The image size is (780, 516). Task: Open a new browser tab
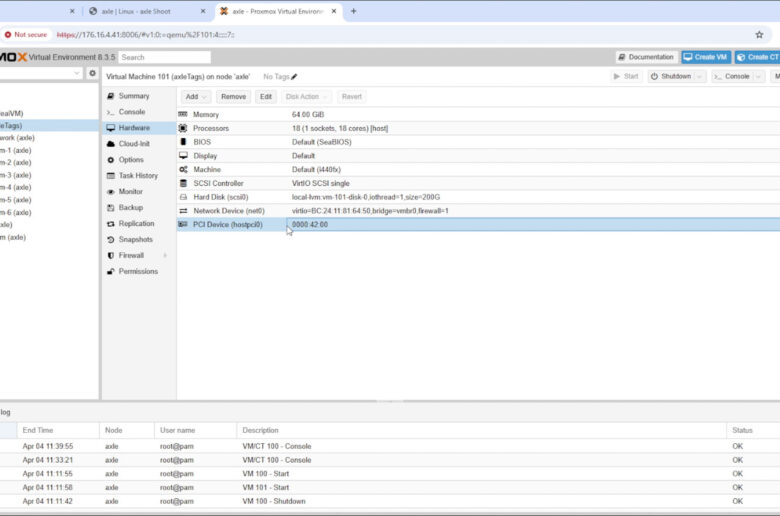353,11
